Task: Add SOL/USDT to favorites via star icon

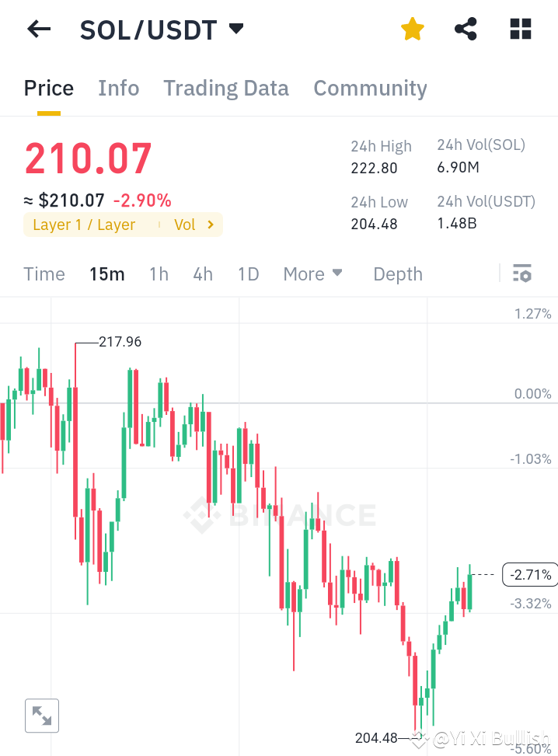Action: point(412,29)
